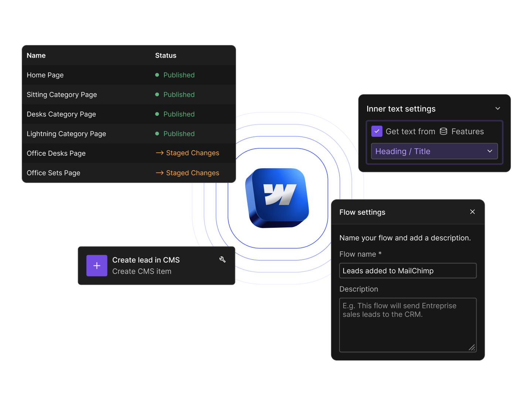Select the Create lead in CMS action card
532x406 pixels.
[x=156, y=265]
